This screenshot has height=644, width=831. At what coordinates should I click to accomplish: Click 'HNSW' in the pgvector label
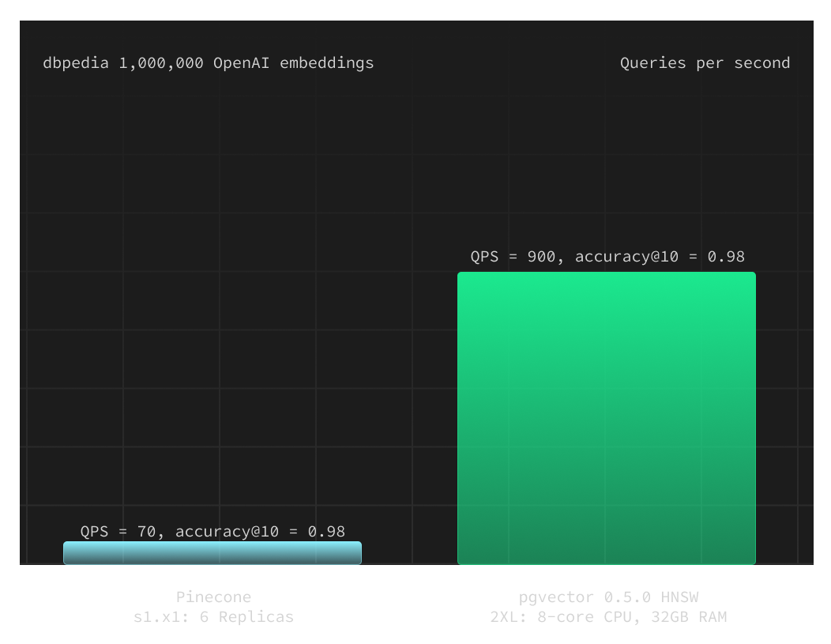point(679,597)
